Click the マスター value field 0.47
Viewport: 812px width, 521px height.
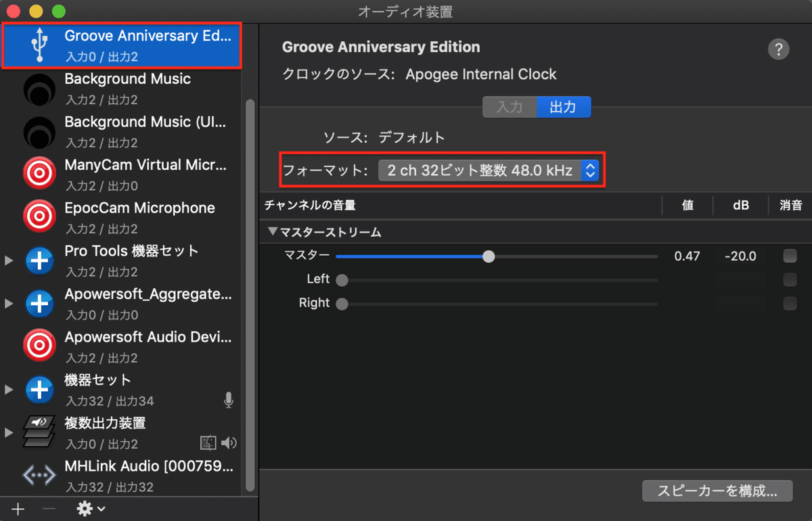(x=687, y=256)
